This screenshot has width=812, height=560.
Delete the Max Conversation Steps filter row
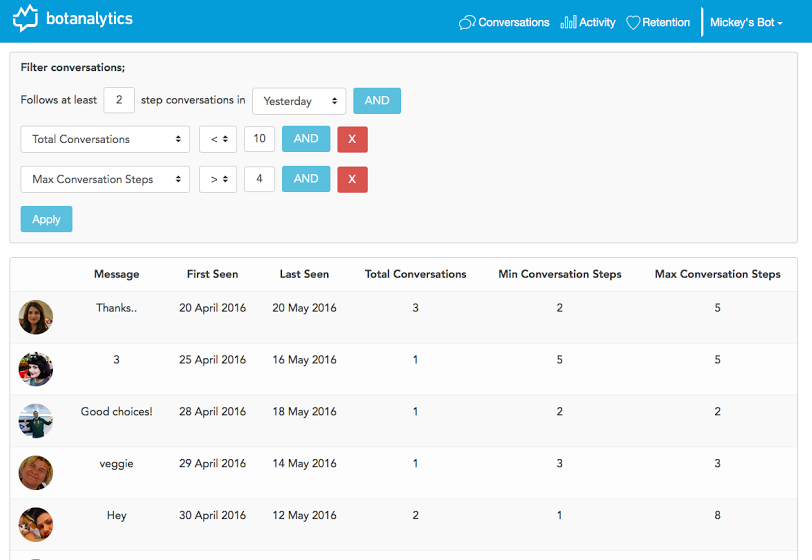[352, 179]
